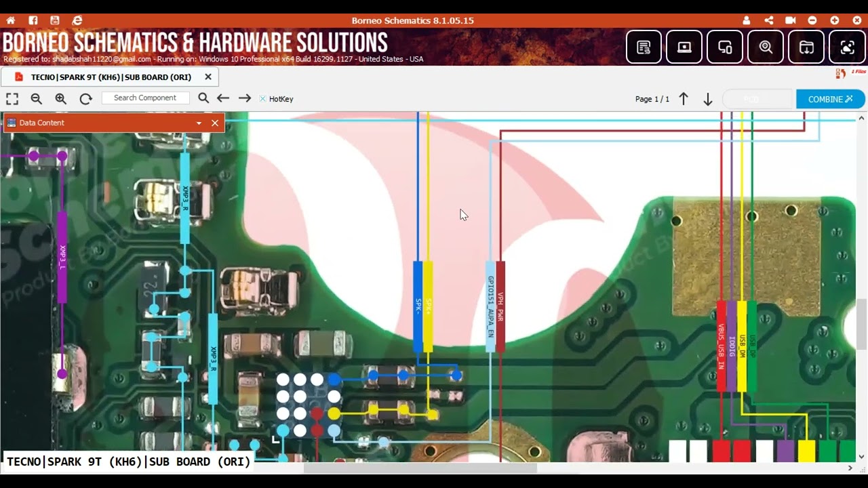Click the USB_DM yellow signal label
Image resolution: width=868 pixels, height=488 pixels.
click(742, 346)
